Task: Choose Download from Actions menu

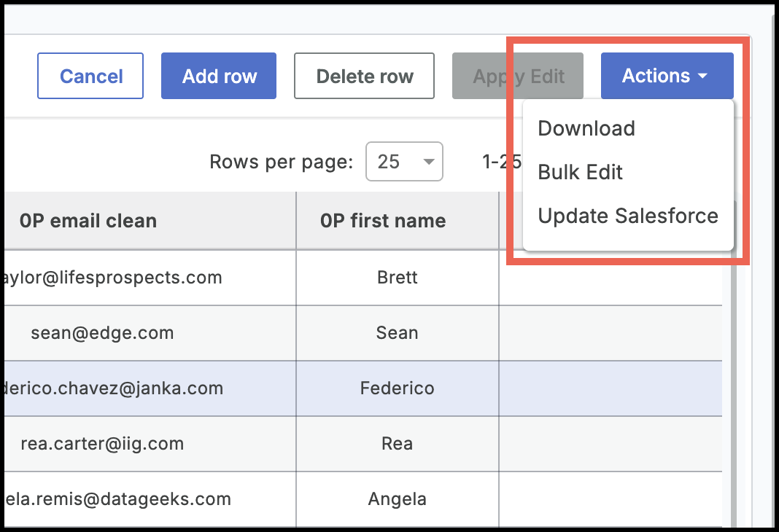Action: [586, 128]
